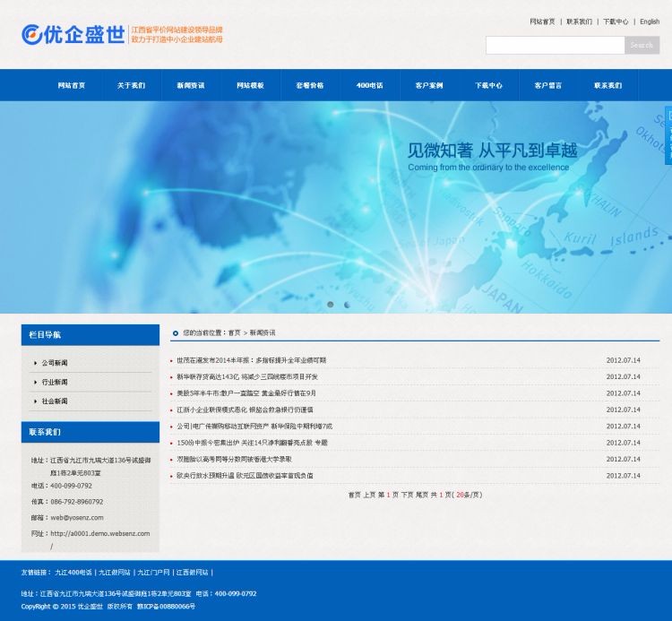672x621 pixels.
Task: Open article about 新华保险中期利增7成
Action: 254,426
